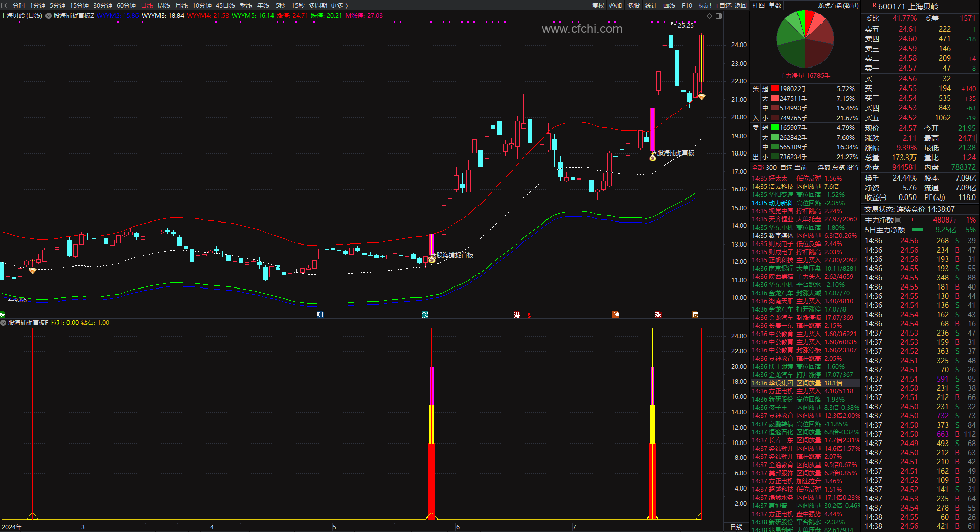Open the 画线 drawing tools

pyautogui.click(x=669, y=5)
